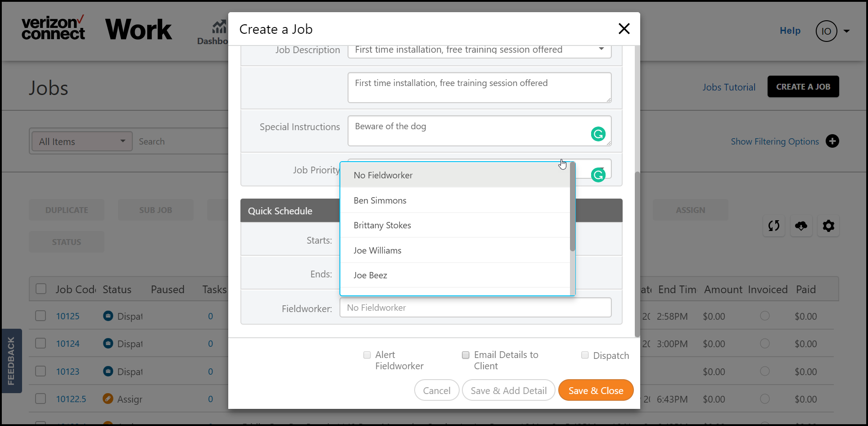Click the refresh jobs icon
The image size is (868, 426).
(x=774, y=226)
